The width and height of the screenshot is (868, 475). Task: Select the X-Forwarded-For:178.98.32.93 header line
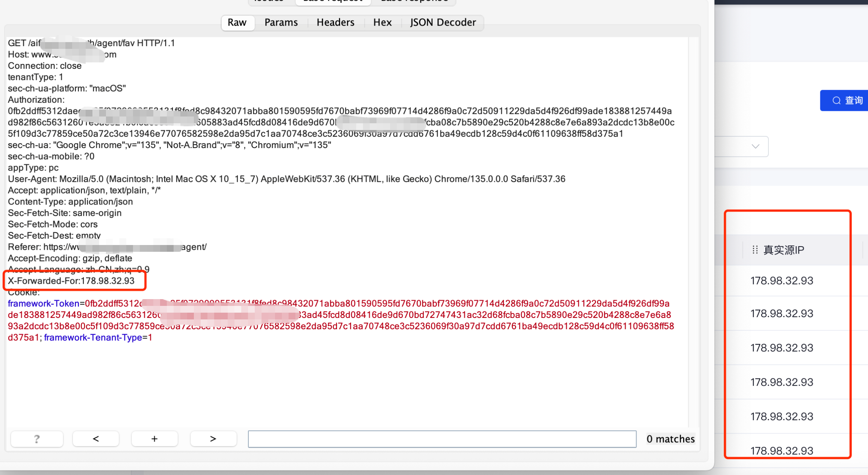click(71, 281)
